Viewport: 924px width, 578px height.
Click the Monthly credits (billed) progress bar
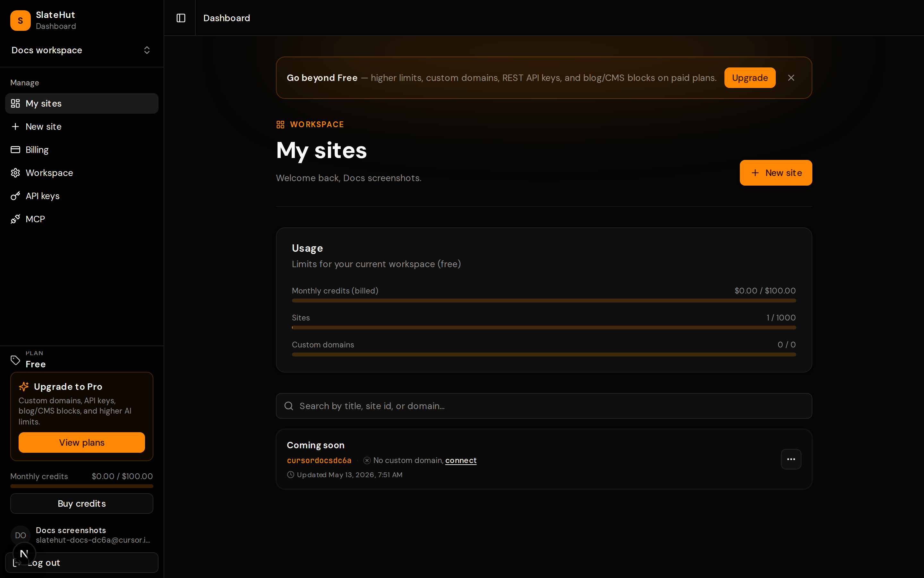point(544,301)
